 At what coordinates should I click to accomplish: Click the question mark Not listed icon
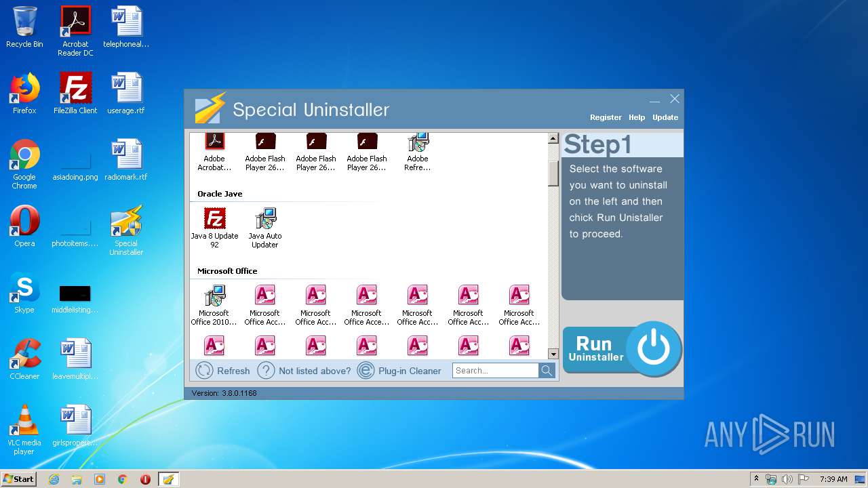(266, 370)
